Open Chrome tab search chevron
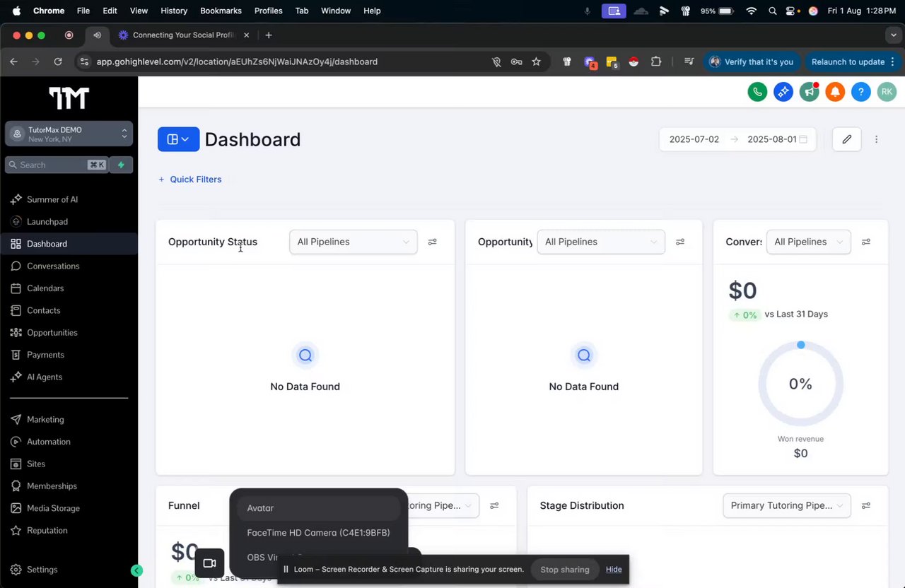905x588 pixels. 894,35
